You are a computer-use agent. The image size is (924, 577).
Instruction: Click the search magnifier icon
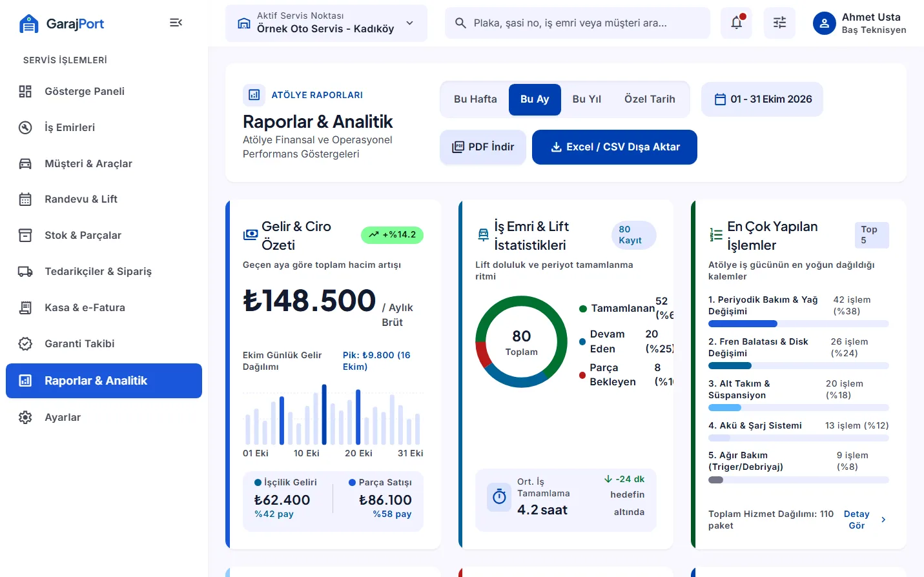[460, 23]
